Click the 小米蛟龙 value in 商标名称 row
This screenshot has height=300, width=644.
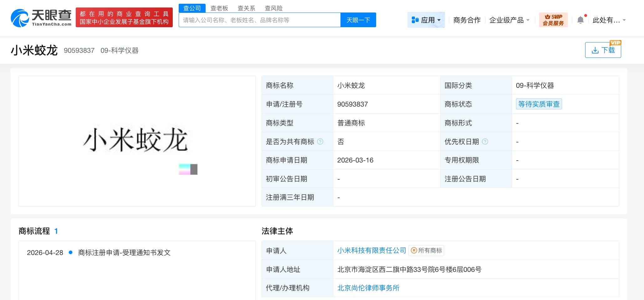(351, 85)
